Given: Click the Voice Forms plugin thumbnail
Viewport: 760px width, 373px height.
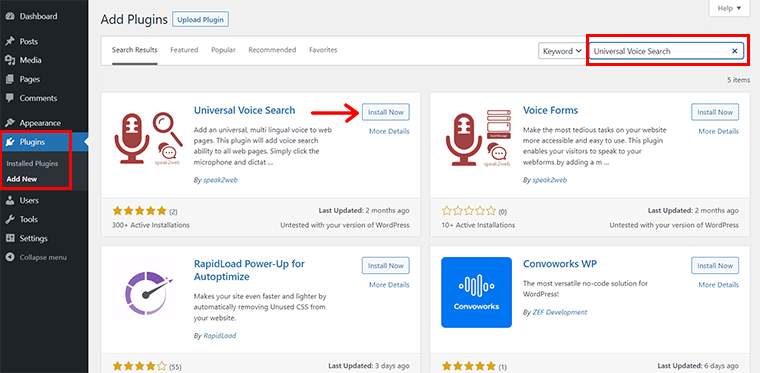Looking at the screenshot, I should (x=476, y=138).
